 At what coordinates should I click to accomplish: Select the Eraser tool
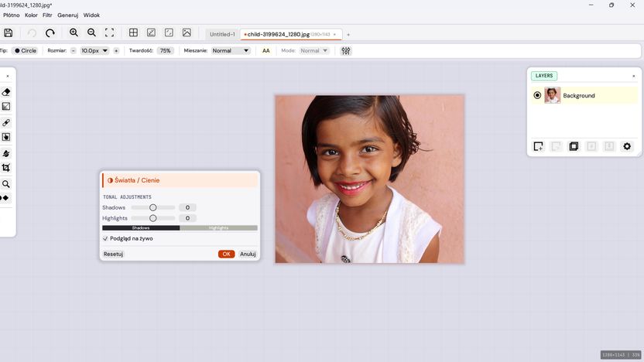tap(6, 92)
